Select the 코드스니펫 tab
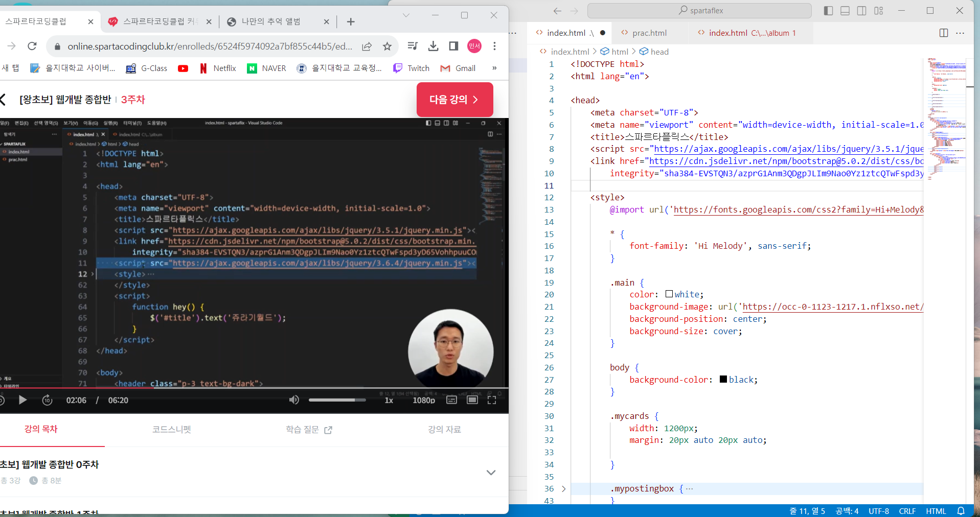 (172, 430)
